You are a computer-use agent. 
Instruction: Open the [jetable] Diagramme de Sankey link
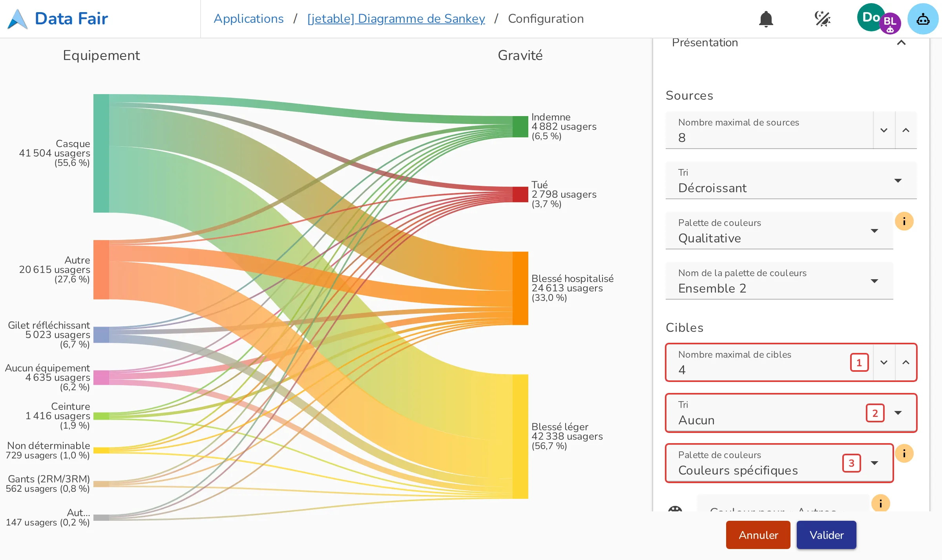click(x=396, y=18)
